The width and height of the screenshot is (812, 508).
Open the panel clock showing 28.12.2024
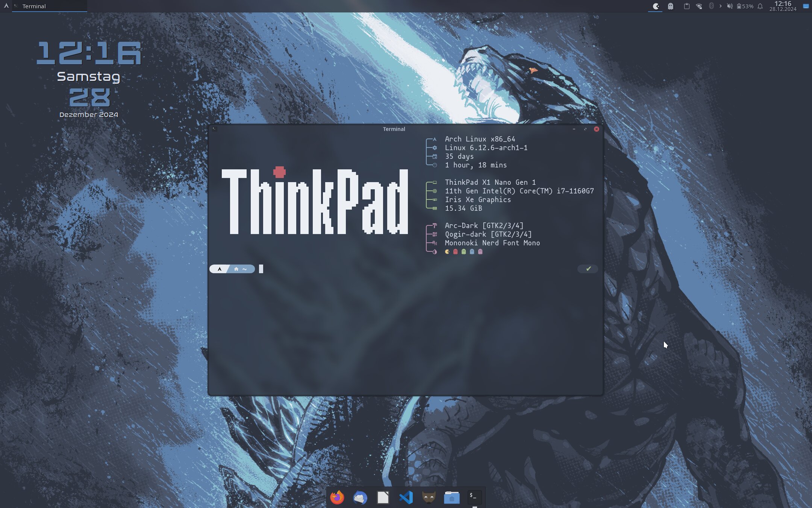[x=783, y=6]
